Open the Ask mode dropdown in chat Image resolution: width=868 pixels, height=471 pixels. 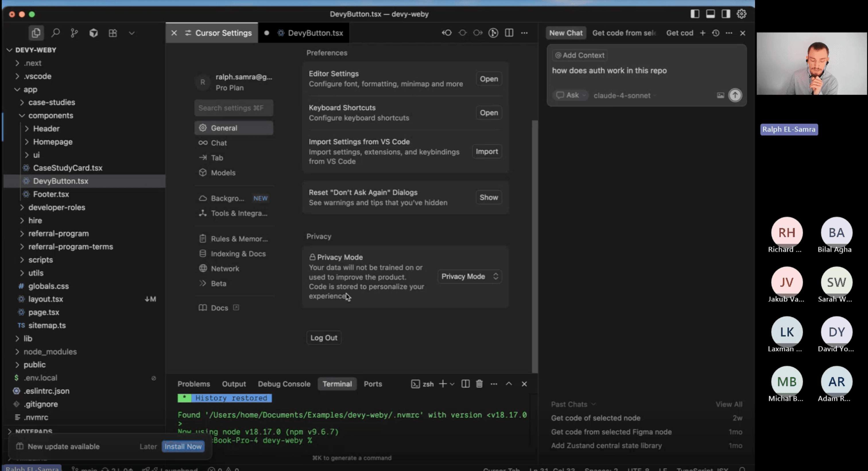pos(571,95)
